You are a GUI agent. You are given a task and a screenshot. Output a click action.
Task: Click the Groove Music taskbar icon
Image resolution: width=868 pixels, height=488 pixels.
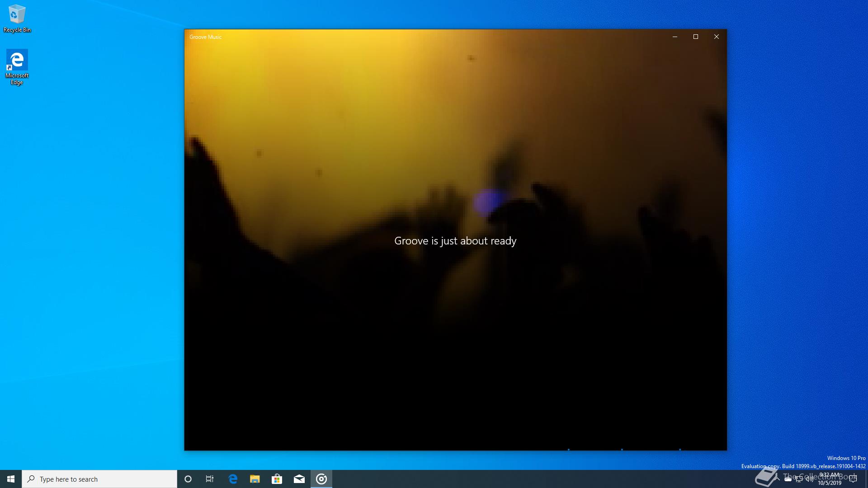click(321, 479)
